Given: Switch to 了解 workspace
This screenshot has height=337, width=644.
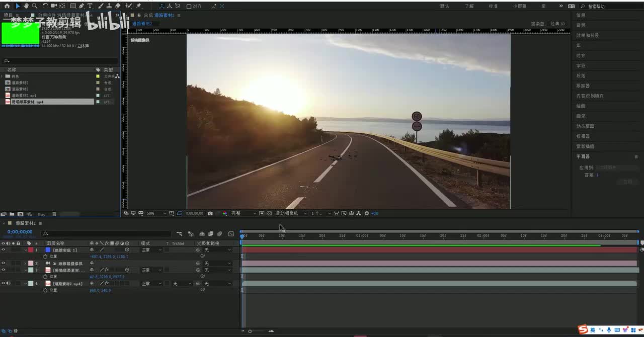Looking at the screenshot, I should pos(469,6).
